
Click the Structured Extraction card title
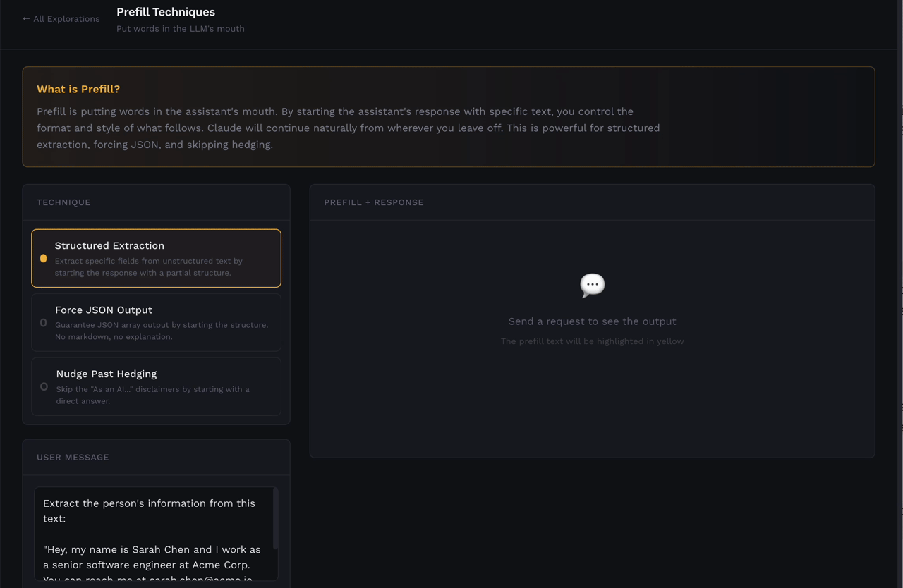click(109, 245)
